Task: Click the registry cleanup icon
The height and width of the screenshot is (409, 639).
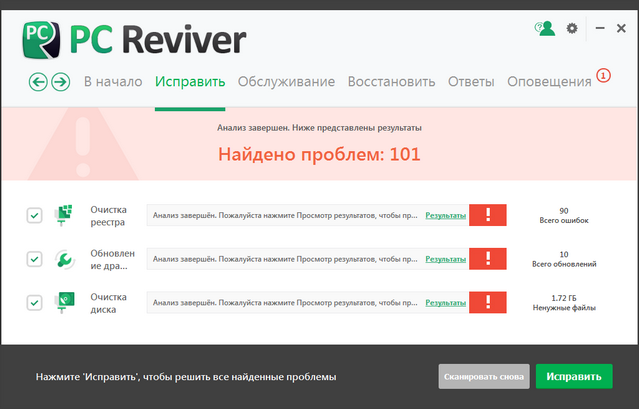Action: tap(65, 215)
